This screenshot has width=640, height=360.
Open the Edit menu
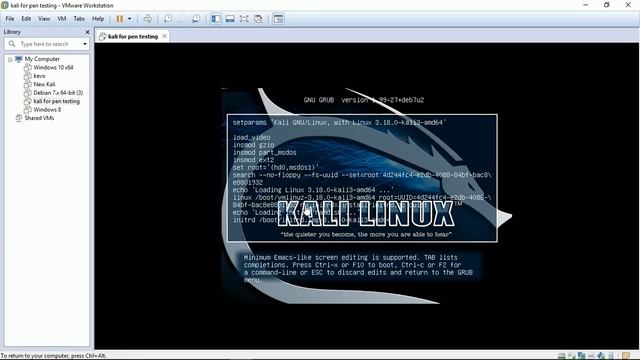tap(26, 19)
